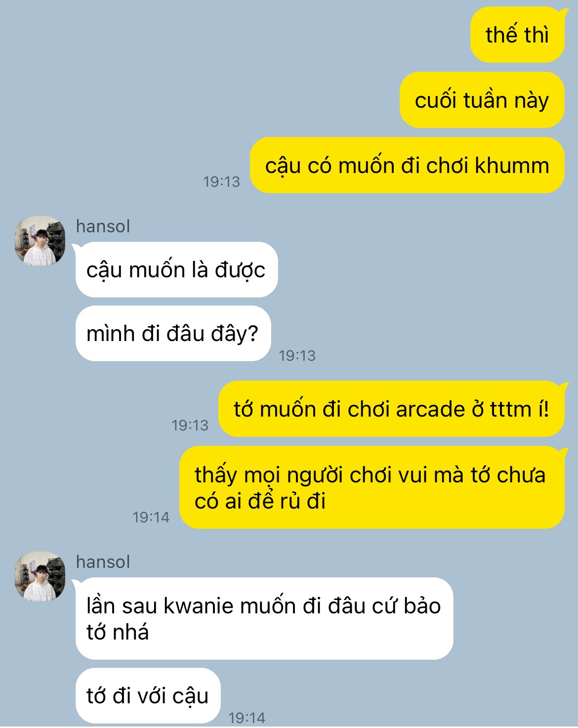Click the upper 'hansol' sender name
The image size is (578, 728).
pos(103,226)
